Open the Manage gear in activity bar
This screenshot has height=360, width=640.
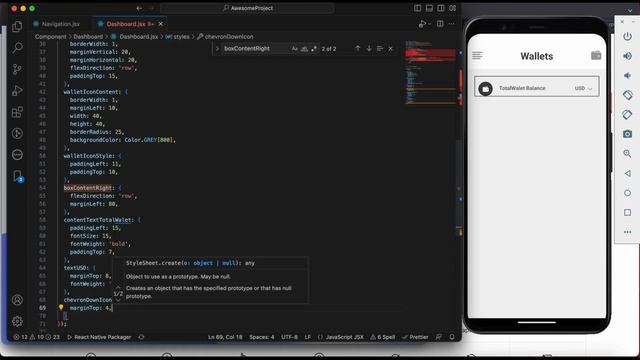tap(17, 321)
